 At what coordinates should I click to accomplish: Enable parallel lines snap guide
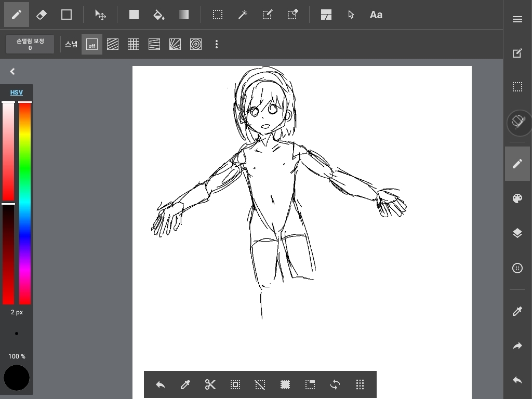click(113, 45)
